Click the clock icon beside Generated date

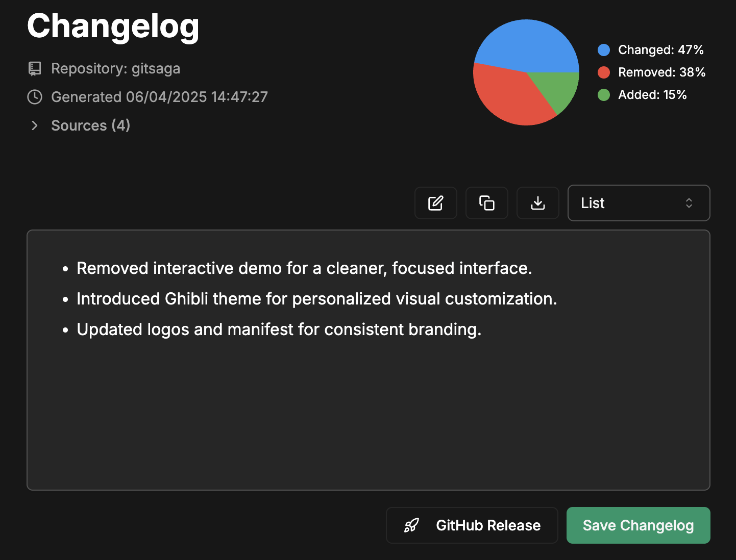(x=35, y=97)
